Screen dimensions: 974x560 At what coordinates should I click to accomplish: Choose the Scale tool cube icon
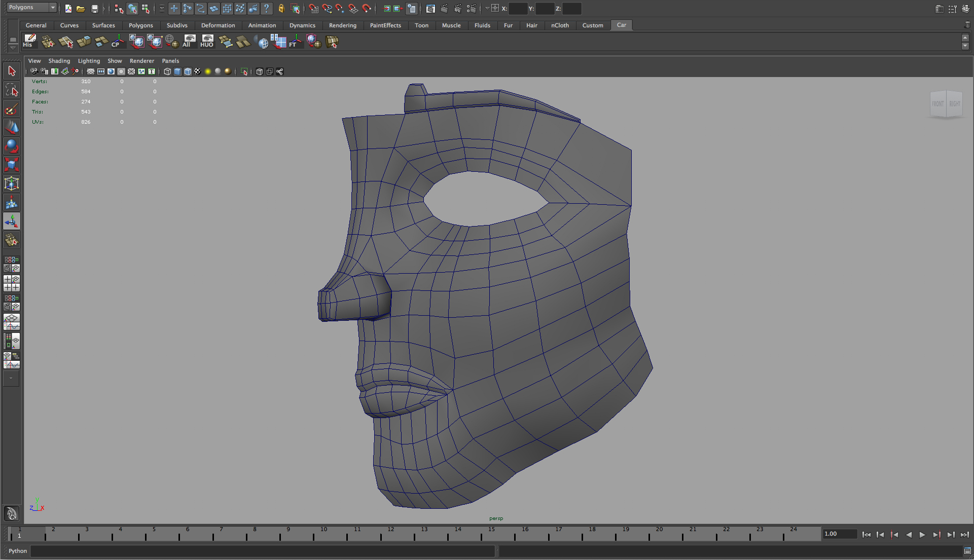click(x=12, y=165)
